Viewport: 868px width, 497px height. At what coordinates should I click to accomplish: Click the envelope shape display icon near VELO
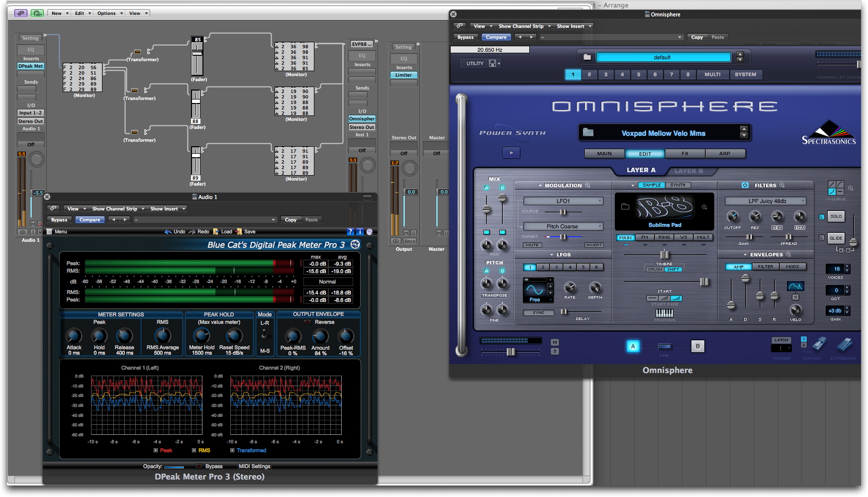(795, 286)
